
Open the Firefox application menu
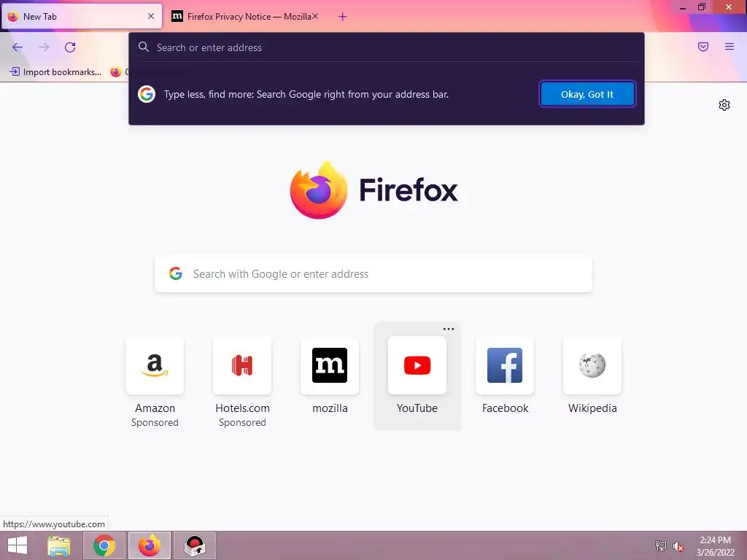pos(729,47)
